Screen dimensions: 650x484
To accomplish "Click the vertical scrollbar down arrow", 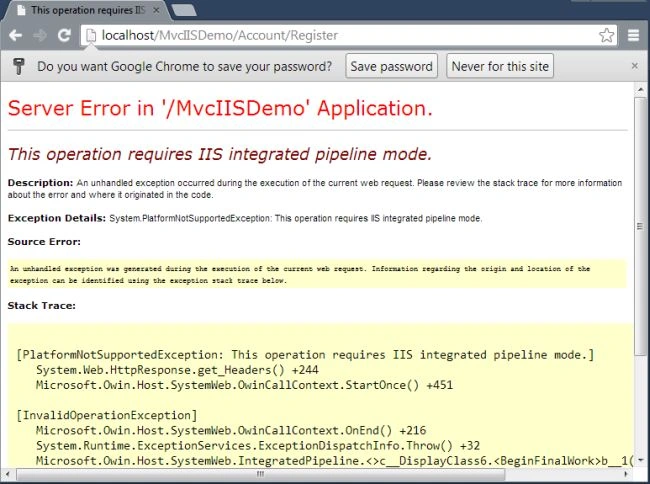I will point(640,460).
